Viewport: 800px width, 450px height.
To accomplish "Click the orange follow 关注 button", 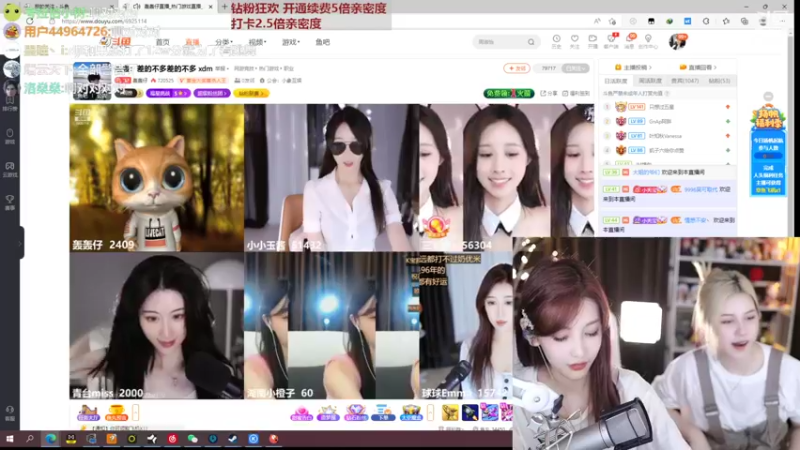I will pos(516,68).
